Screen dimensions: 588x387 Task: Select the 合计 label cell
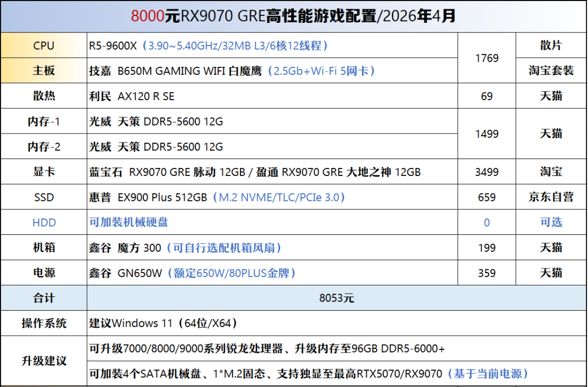pos(44,298)
